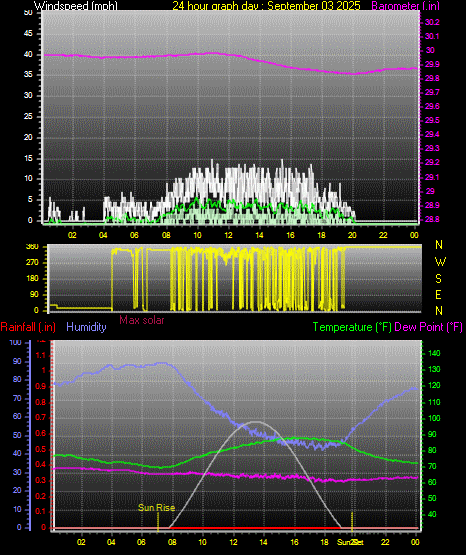This screenshot has height=555, width=466.
Task: Click the yellow sunset tick marker
Action: click(x=352, y=521)
